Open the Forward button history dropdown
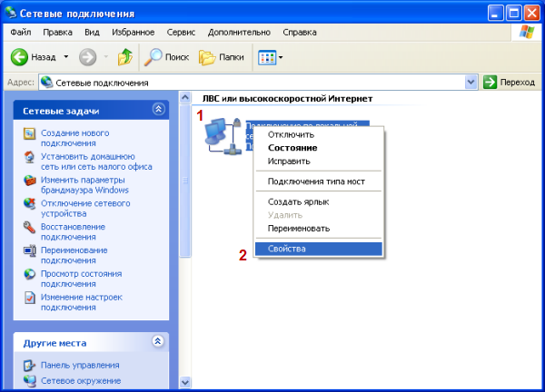 click(105, 57)
